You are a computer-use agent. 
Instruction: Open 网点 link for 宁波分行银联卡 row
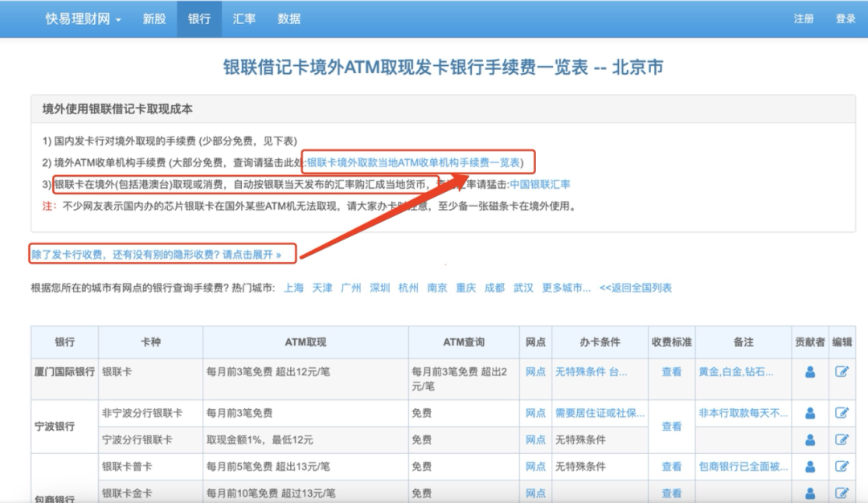coord(535,440)
